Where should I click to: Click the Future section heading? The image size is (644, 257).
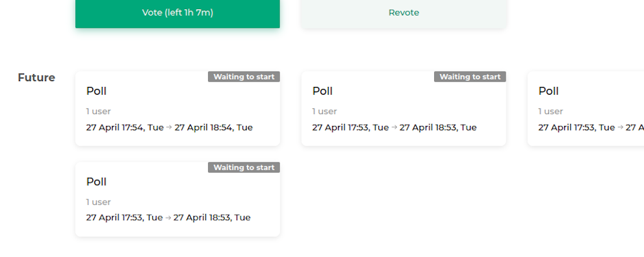tap(36, 77)
